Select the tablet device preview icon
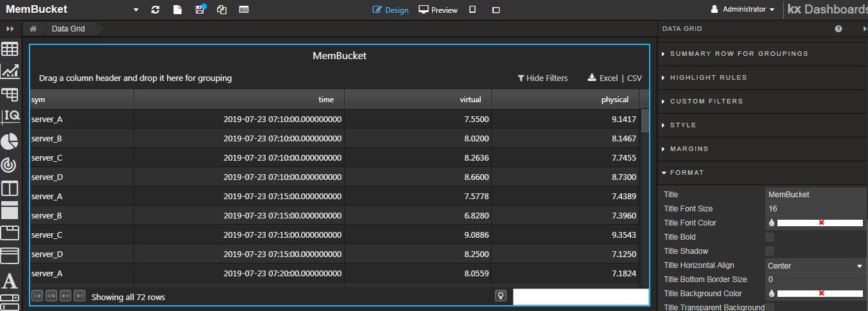 473,10
